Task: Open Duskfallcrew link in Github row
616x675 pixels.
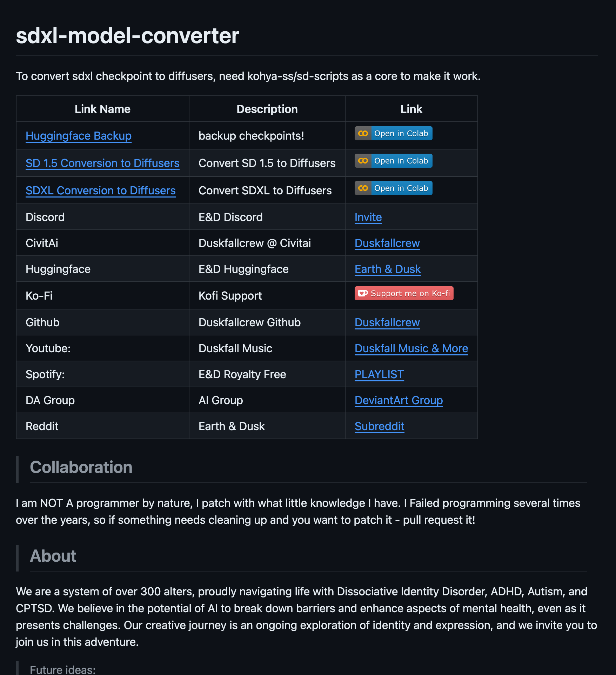Action: click(387, 322)
